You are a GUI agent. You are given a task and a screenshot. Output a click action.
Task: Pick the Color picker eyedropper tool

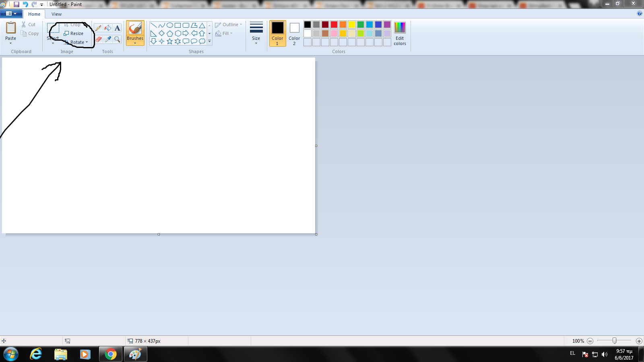point(108,39)
